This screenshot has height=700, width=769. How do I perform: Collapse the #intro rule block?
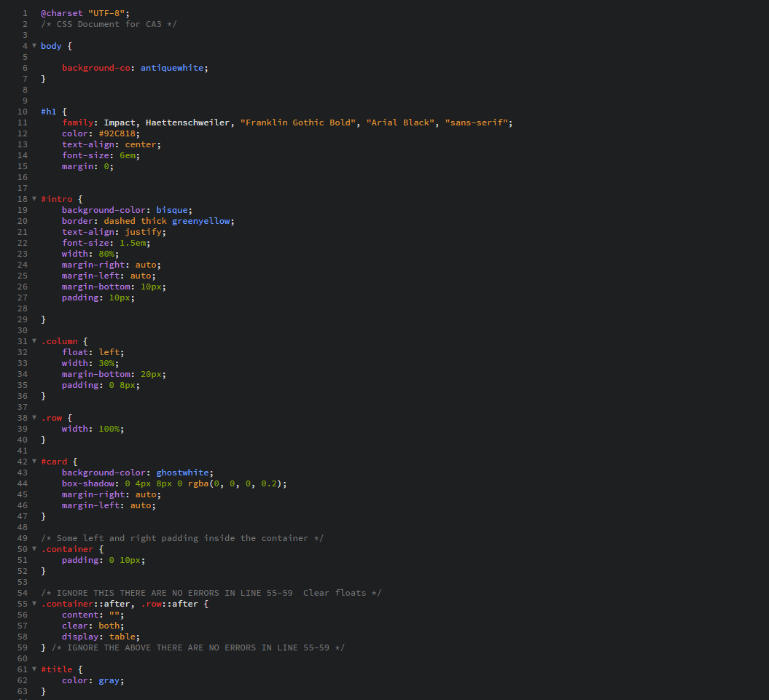click(x=34, y=199)
